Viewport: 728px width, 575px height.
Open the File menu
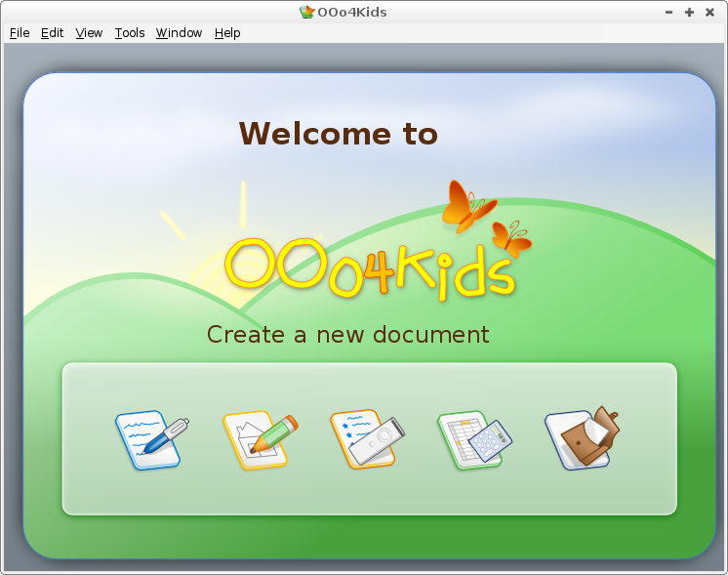20,33
